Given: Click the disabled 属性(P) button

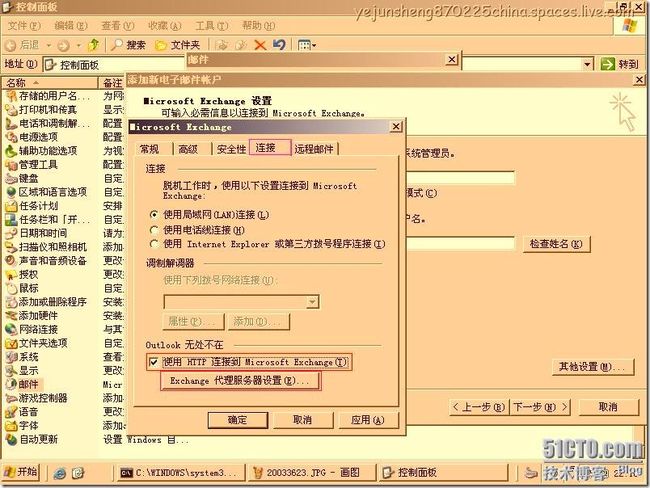Looking at the screenshot, I should pyautogui.click(x=194, y=321).
